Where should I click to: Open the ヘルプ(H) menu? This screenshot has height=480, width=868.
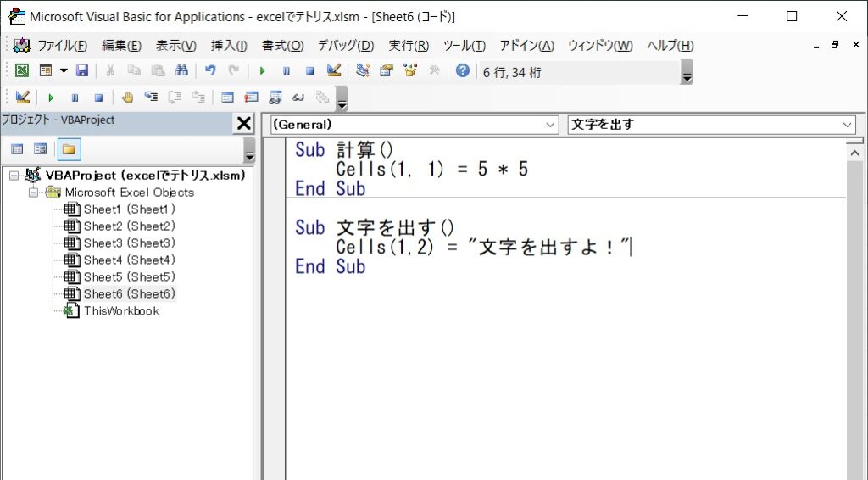pyautogui.click(x=670, y=46)
